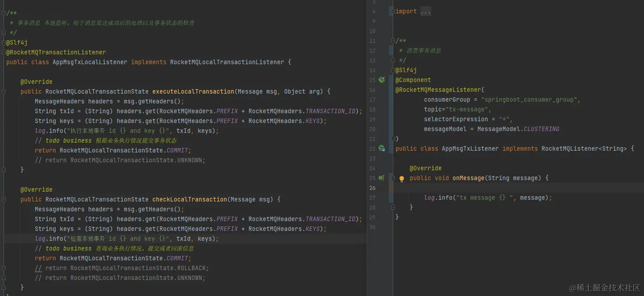Collapse the onMessage method body
Screen dimensions: 644x296
pyautogui.click(x=393, y=178)
